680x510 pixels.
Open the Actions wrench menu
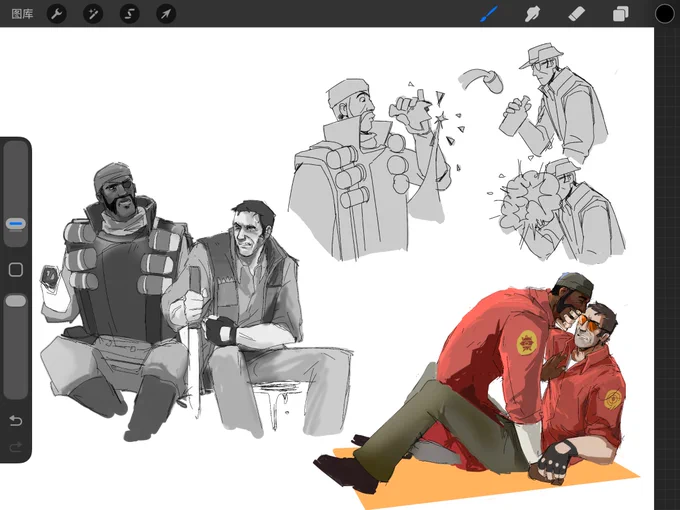pyautogui.click(x=56, y=14)
